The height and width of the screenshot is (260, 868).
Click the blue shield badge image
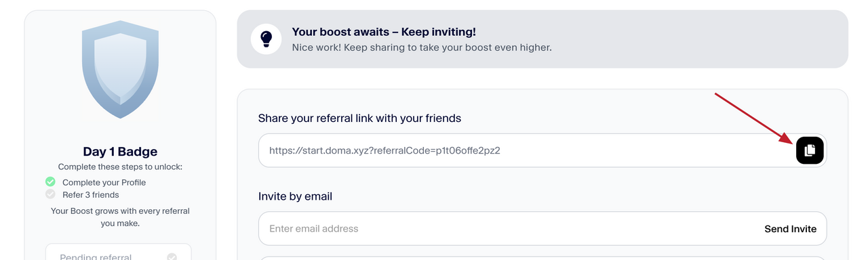pyautogui.click(x=120, y=69)
